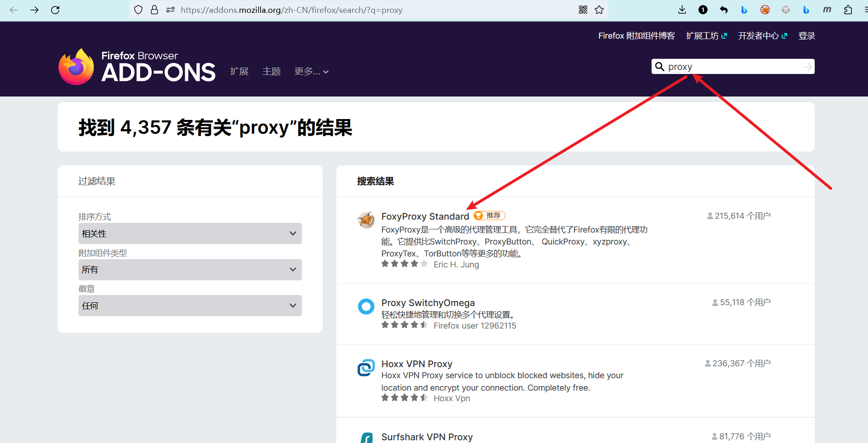868x443 pixels.
Task: Click the red-orange circle extension icon
Action: click(x=765, y=10)
